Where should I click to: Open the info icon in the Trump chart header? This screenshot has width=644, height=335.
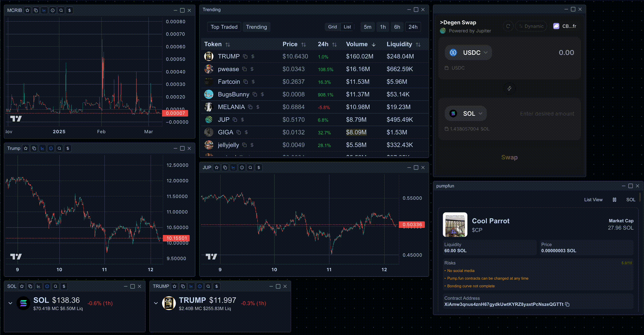click(x=51, y=148)
